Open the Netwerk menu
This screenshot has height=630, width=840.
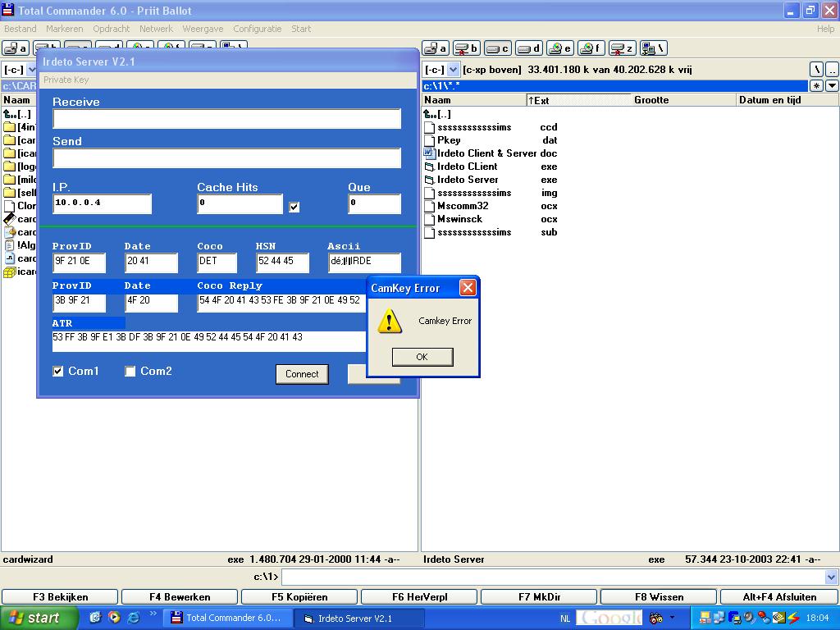pos(157,29)
